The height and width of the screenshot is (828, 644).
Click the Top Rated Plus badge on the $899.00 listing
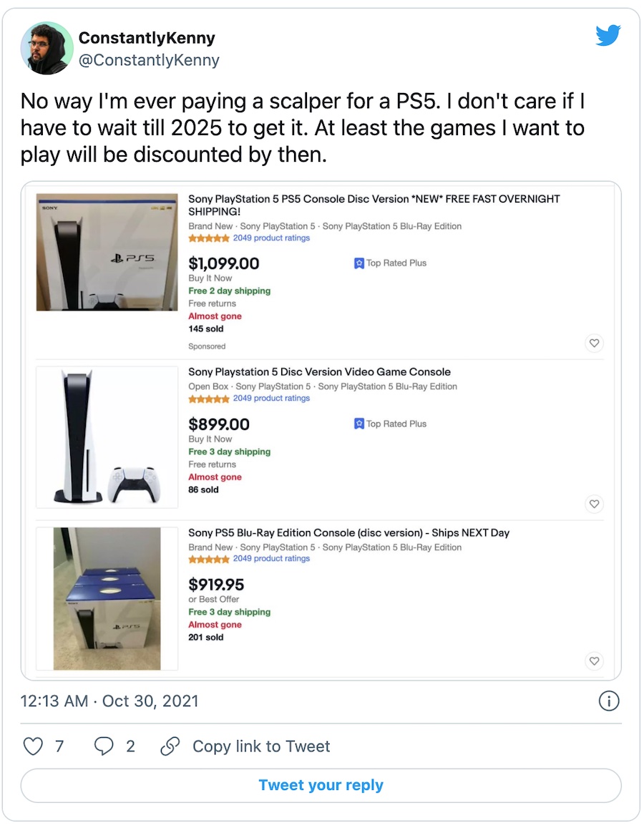pos(390,424)
